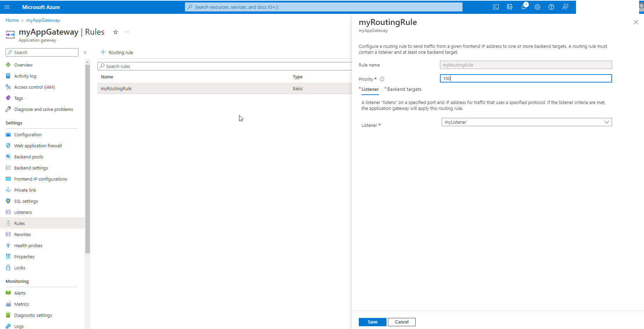Save the routing rule
Screen dimensions: 644x329
coord(373,322)
